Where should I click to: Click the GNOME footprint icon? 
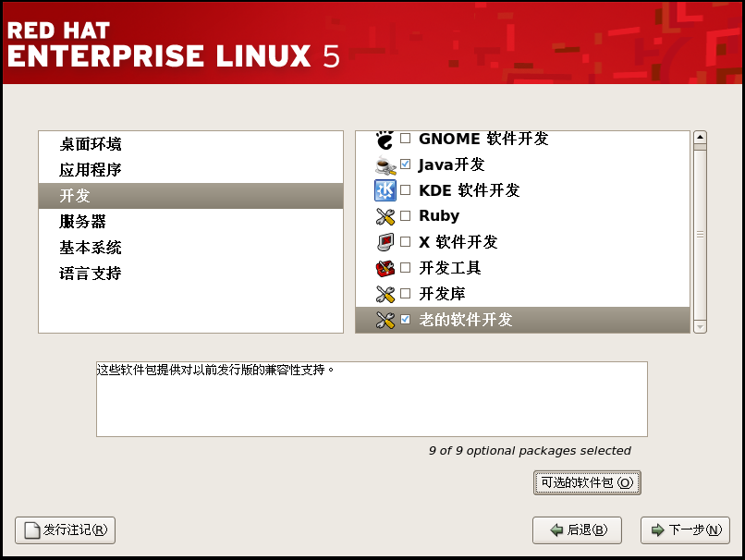tap(385, 140)
